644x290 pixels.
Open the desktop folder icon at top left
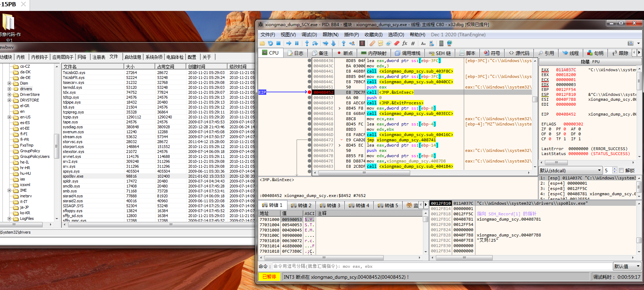[x=8, y=22]
